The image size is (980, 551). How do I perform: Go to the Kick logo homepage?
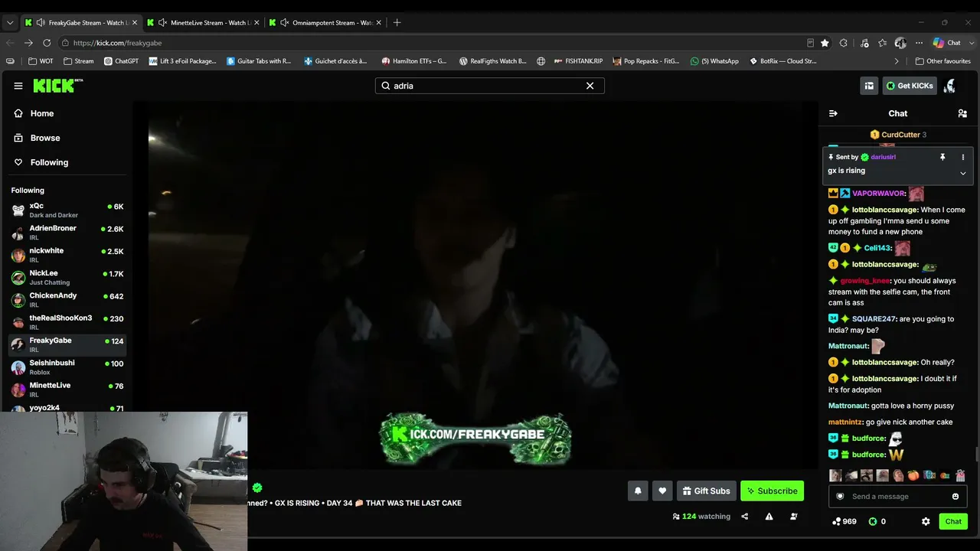(x=58, y=86)
